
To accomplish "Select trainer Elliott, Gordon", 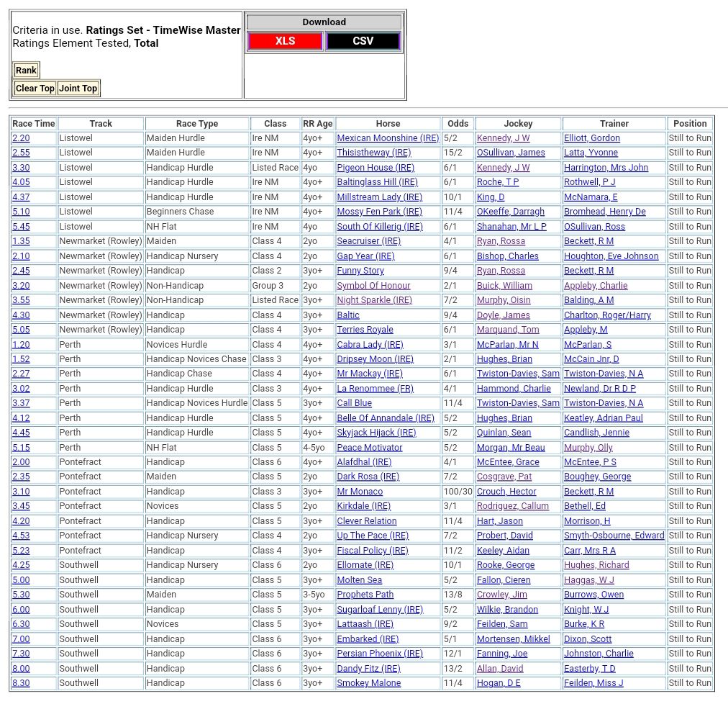I will coord(591,138).
